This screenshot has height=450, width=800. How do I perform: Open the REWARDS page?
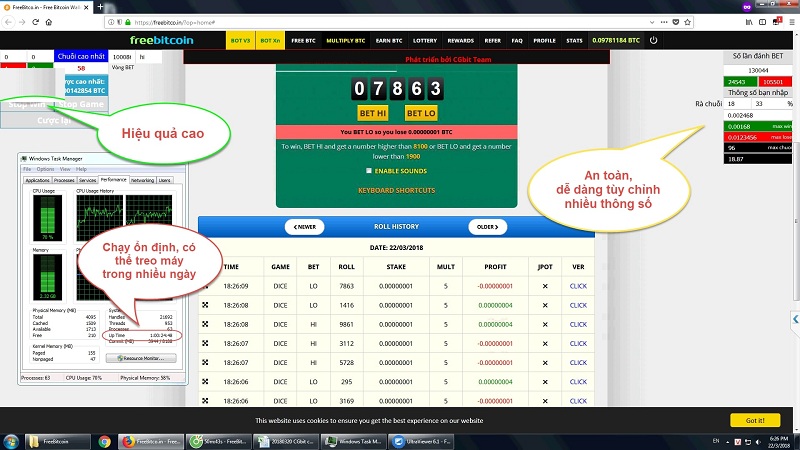[461, 40]
